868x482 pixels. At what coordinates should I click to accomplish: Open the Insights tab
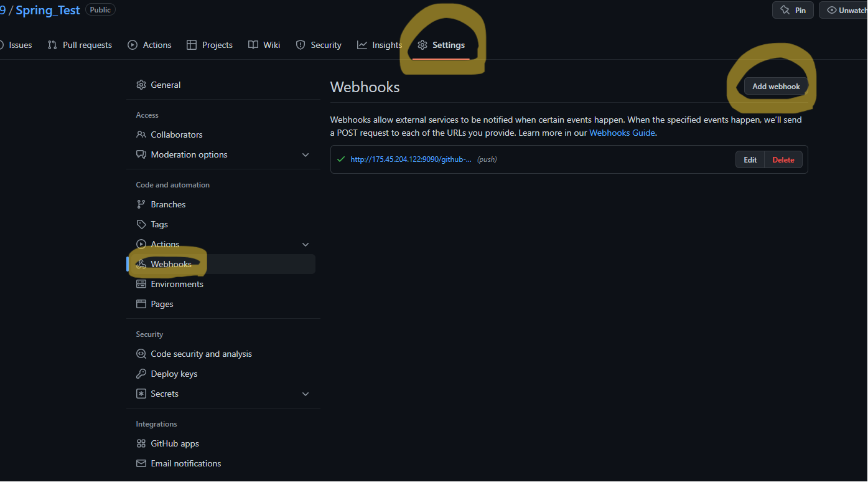pyautogui.click(x=380, y=45)
